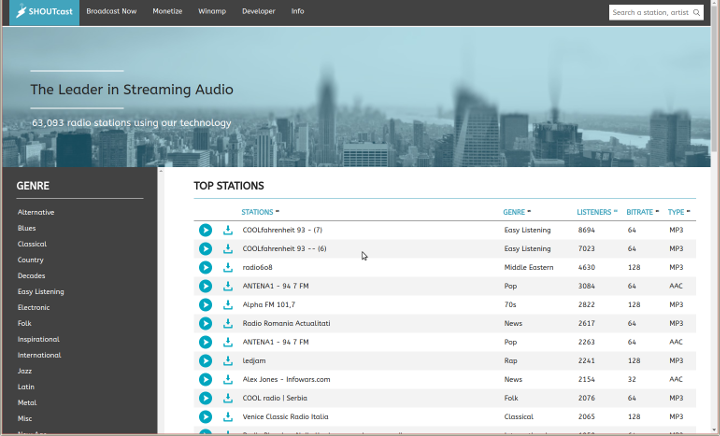Download ANTENA1 playlist with 2263 listeners

228,342
